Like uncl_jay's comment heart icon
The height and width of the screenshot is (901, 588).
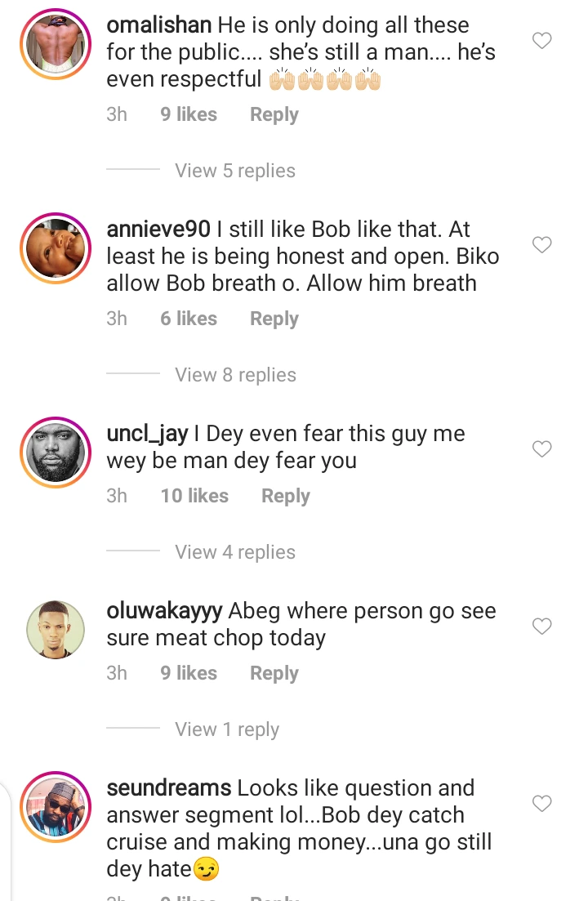[x=541, y=449]
